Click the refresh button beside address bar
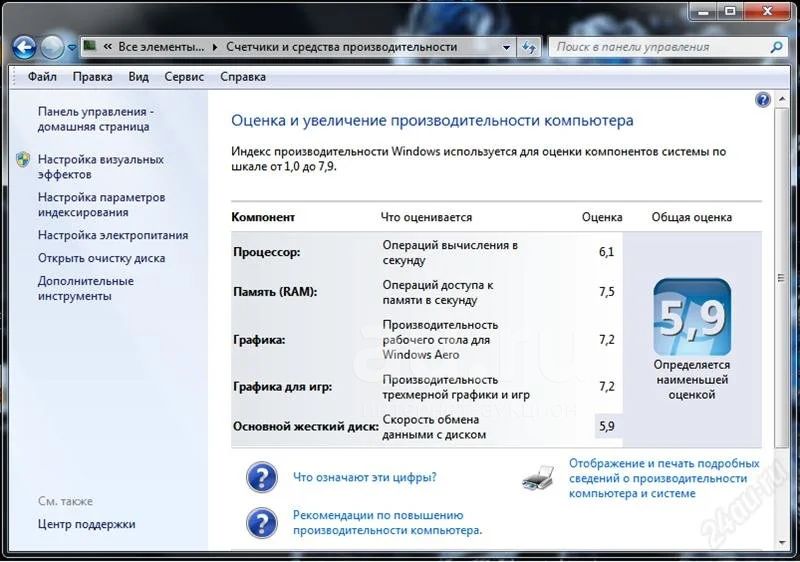The height and width of the screenshot is (562, 800). [x=529, y=47]
